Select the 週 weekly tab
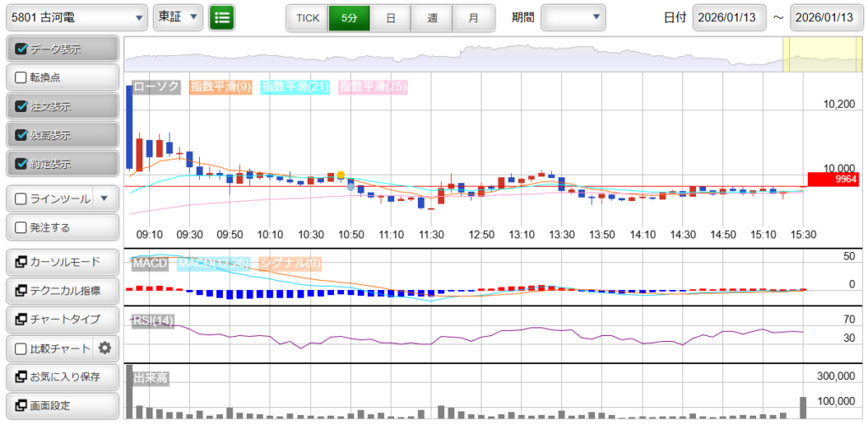This screenshot has width=868, height=425. [432, 17]
